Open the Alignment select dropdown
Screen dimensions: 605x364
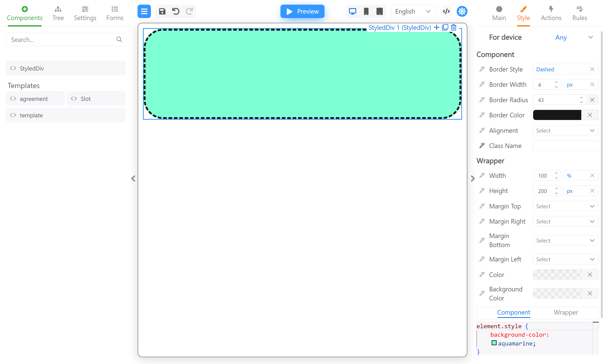(566, 131)
